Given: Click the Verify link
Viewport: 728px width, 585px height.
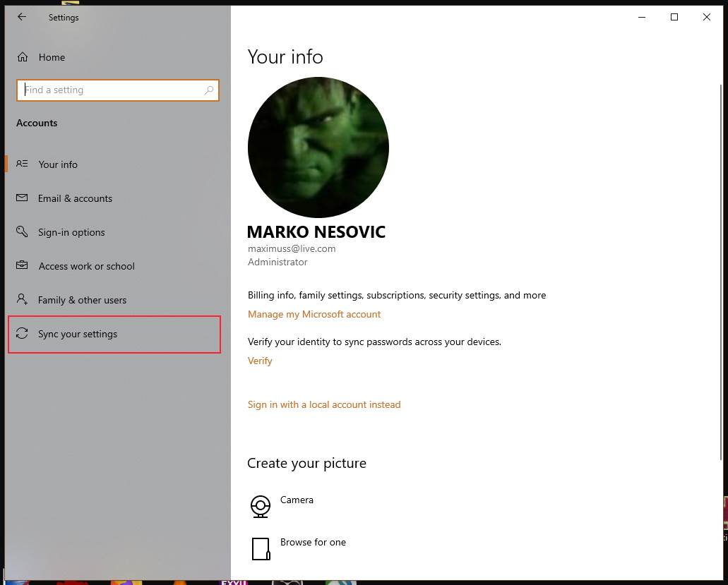Looking at the screenshot, I should point(260,361).
